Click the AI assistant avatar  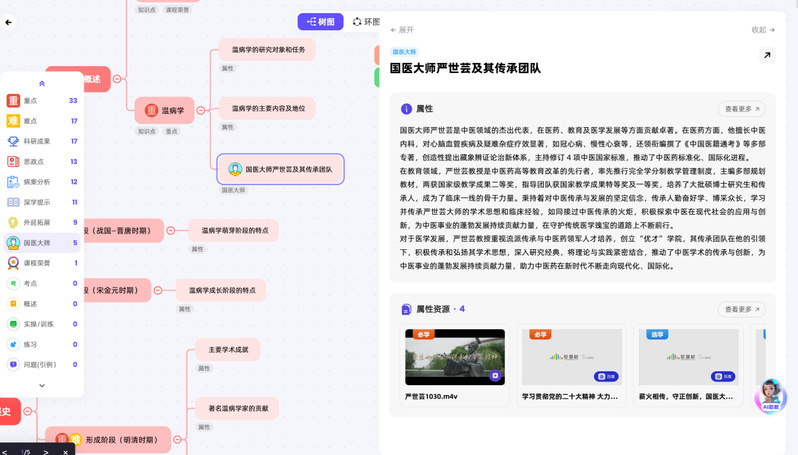(x=769, y=395)
